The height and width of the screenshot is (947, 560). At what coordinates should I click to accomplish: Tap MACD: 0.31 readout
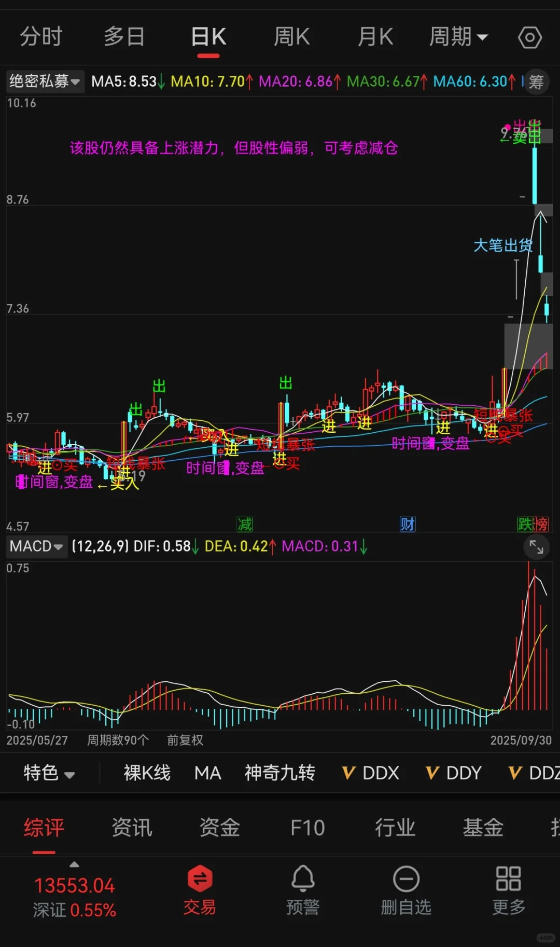(325, 546)
